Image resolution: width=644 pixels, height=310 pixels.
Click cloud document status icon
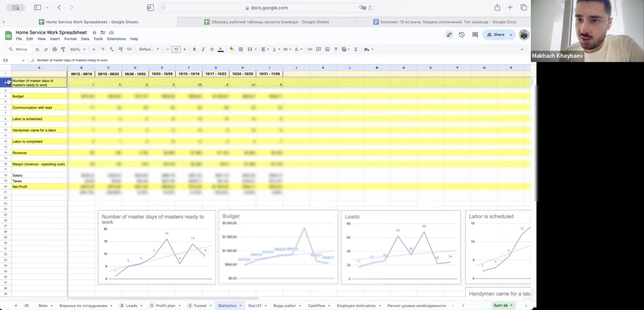(111, 33)
